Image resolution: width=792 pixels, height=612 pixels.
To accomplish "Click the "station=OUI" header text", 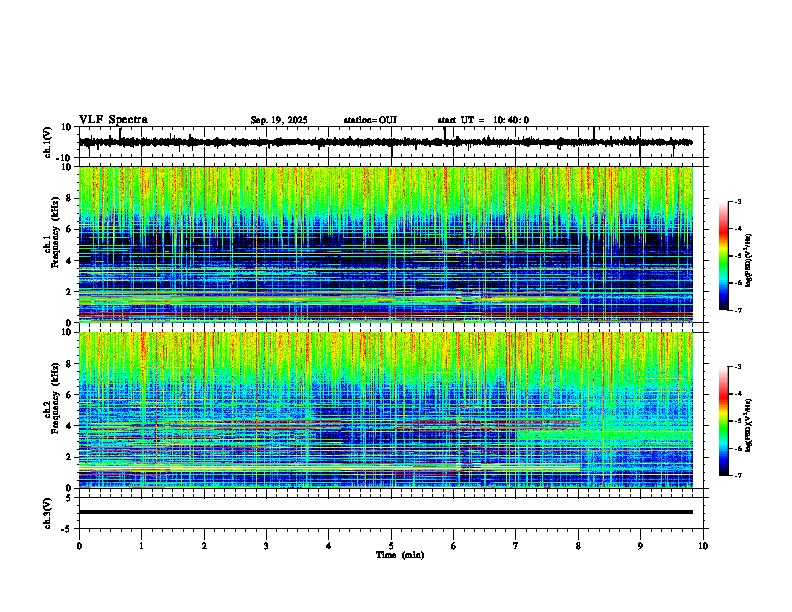I will 370,120.
